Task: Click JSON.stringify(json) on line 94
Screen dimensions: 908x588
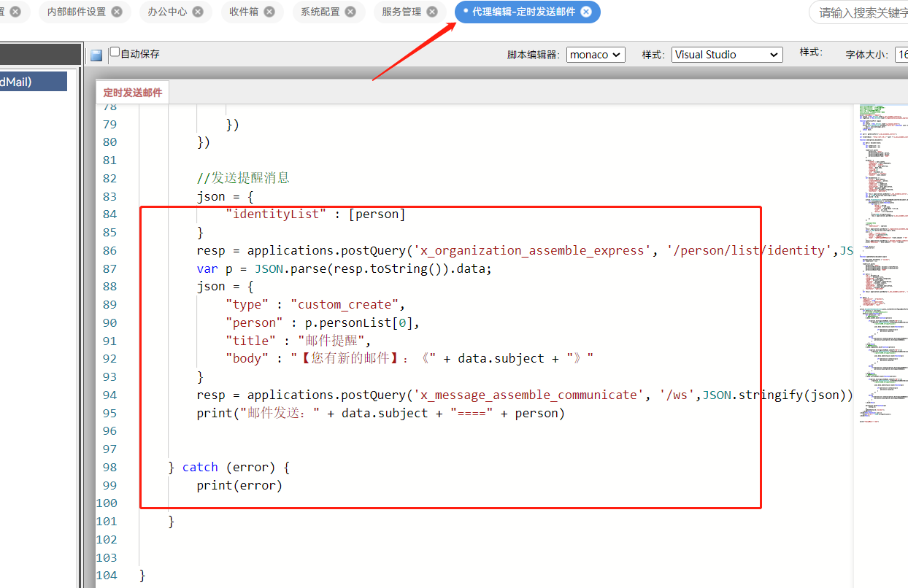Action: (x=774, y=395)
